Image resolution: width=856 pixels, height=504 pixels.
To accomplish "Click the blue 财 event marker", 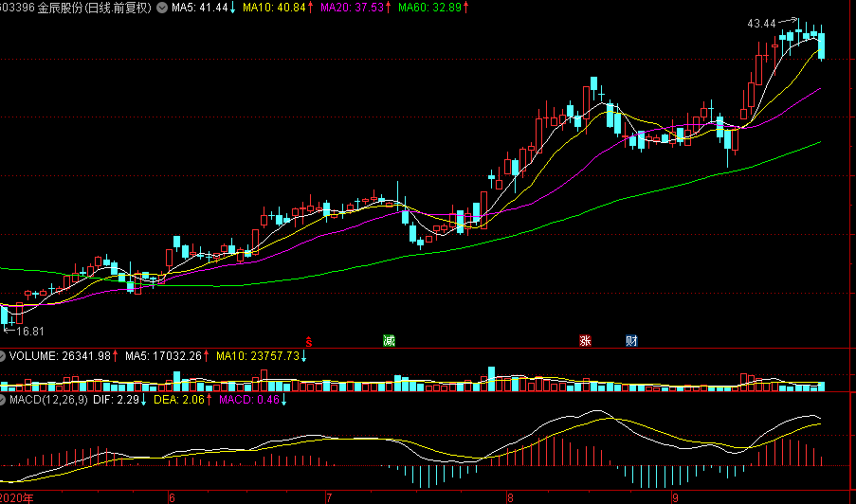I will tap(631, 341).
